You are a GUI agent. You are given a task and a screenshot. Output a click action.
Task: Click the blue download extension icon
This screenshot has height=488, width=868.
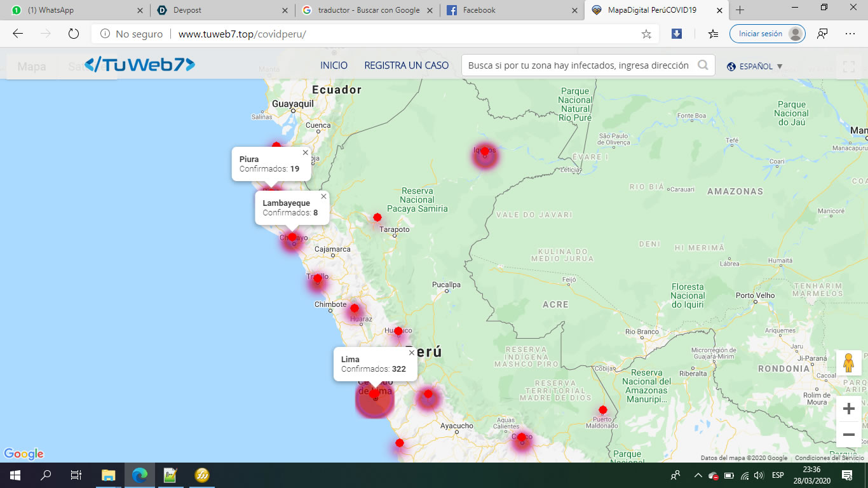pyautogui.click(x=677, y=34)
